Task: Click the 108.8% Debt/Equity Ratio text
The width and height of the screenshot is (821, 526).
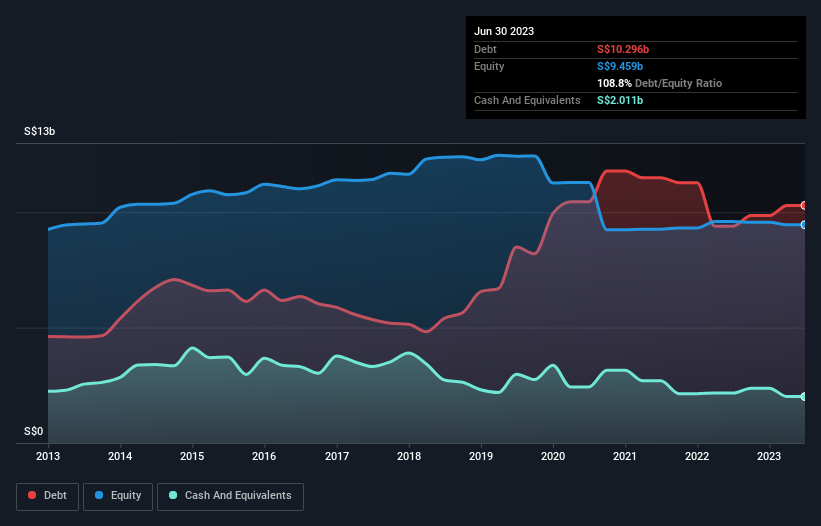Action: tap(659, 83)
